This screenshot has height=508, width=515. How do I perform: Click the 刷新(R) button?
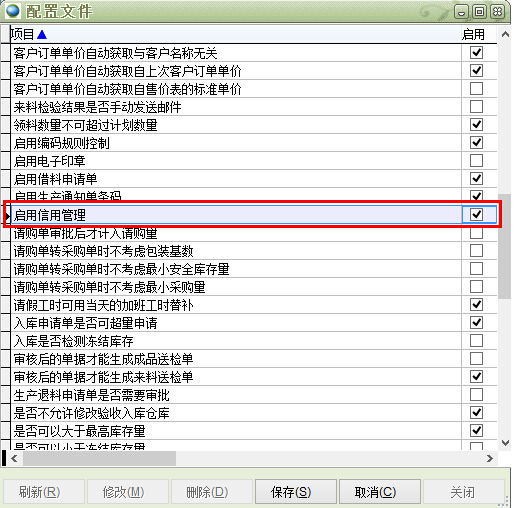(x=44, y=491)
